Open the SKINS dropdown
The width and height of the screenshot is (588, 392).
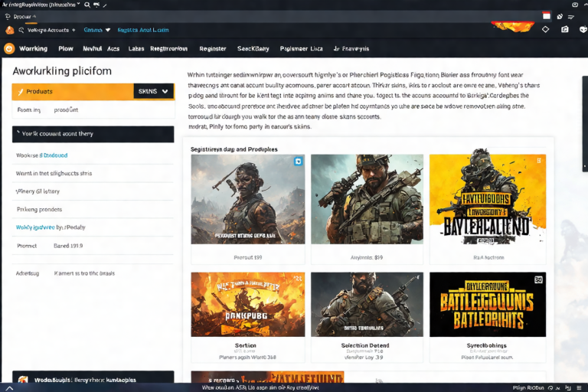tap(153, 91)
